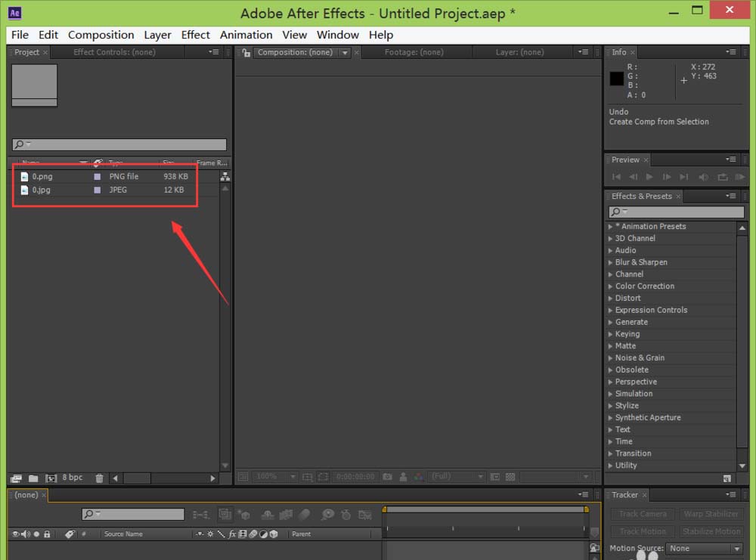This screenshot has width=756, height=560.
Task: Click the Track Camera button
Action: (x=643, y=514)
